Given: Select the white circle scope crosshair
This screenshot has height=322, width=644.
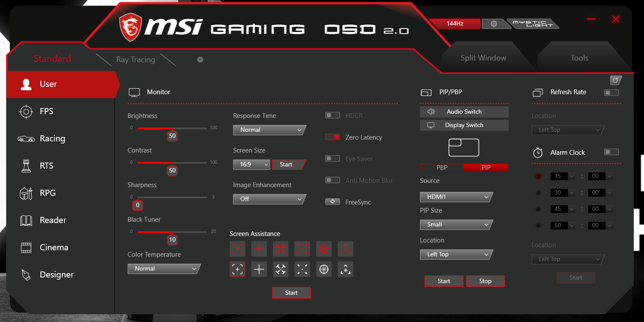Looking at the screenshot, I should click(x=324, y=269).
